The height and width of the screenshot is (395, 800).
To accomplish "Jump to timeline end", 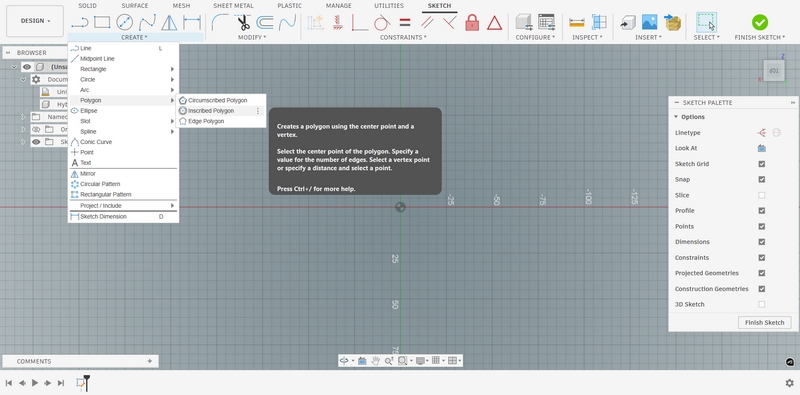I will click(x=61, y=383).
